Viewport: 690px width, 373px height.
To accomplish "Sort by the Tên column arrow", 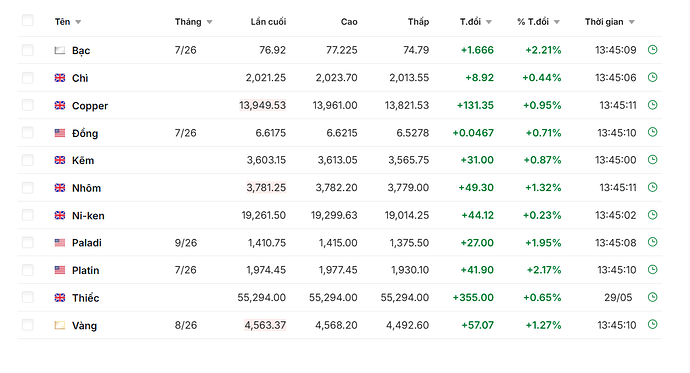I will pos(78,22).
